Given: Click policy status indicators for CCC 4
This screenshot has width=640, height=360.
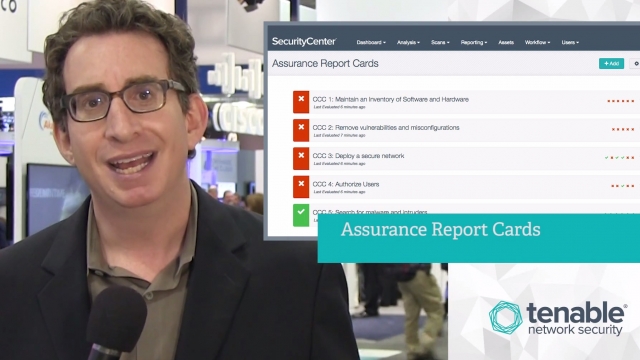Looking at the screenshot, I should 623,186.
